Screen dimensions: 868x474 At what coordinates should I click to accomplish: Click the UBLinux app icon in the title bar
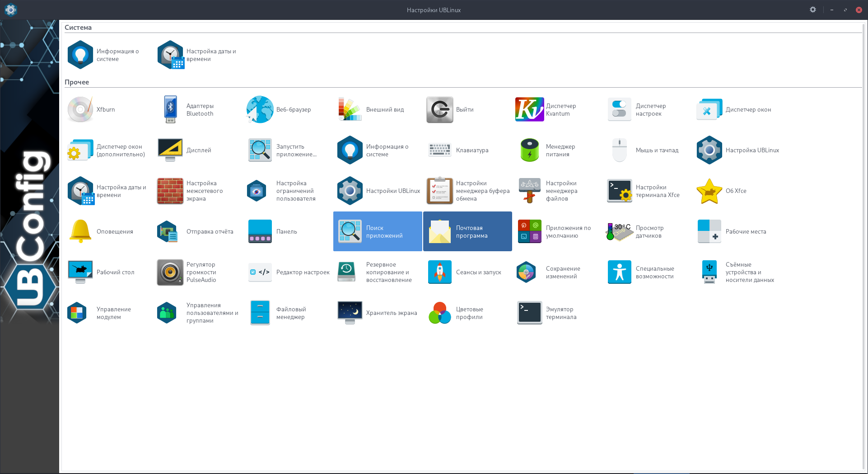click(x=10, y=9)
